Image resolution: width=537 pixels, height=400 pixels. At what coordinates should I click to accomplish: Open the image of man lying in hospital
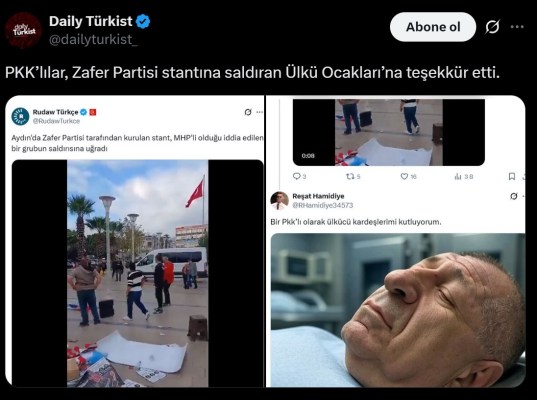pos(398,310)
